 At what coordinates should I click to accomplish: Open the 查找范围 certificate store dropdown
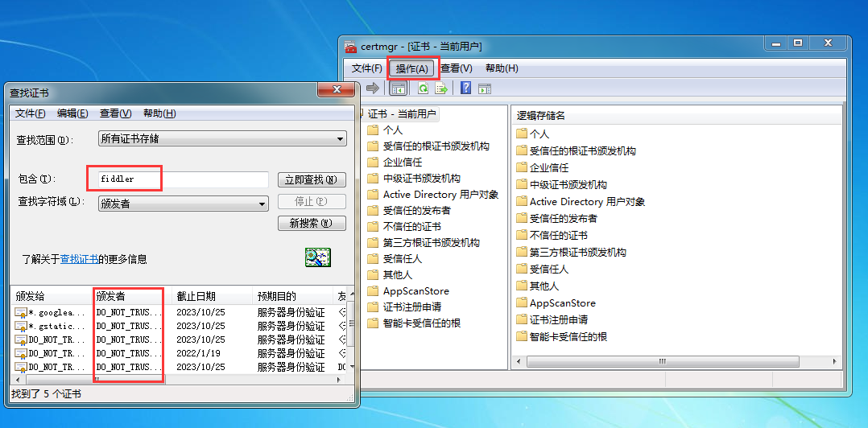coord(222,139)
